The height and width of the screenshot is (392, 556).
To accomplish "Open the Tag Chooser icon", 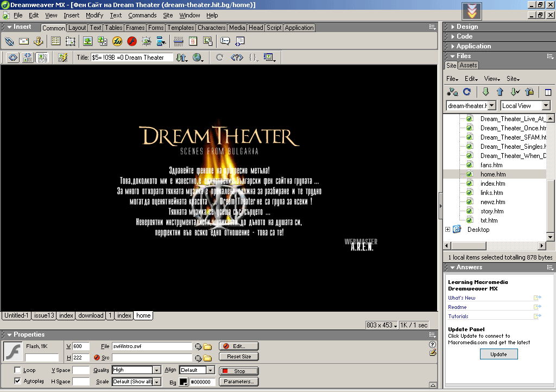I will [239, 41].
